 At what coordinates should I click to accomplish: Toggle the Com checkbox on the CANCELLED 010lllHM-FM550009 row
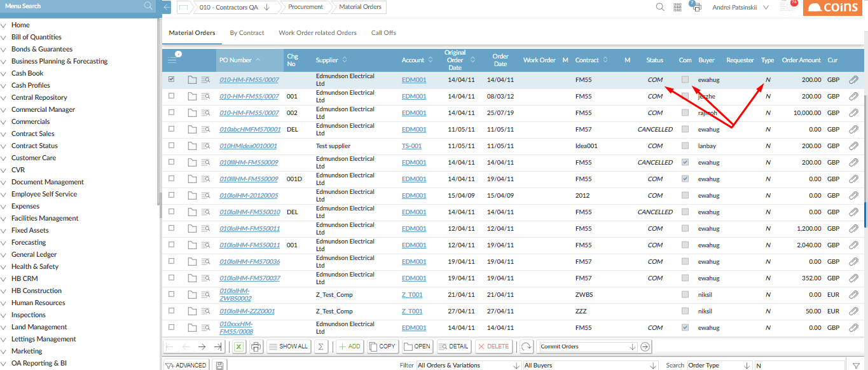pyautogui.click(x=685, y=162)
